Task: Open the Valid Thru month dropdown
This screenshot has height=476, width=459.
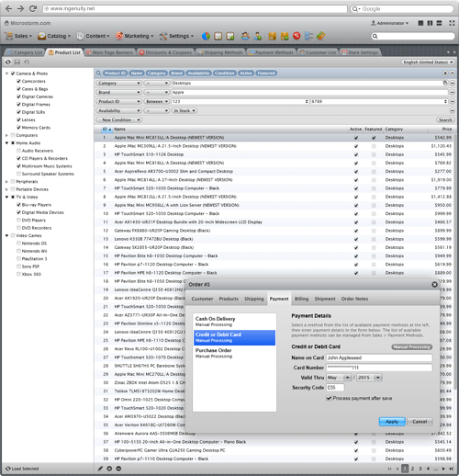Action: [339, 378]
